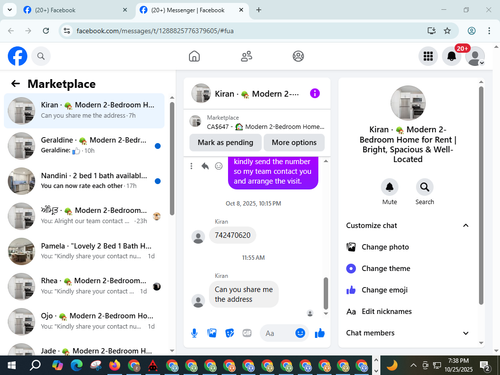Open Geraldine chat in the list
The height and width of the screenshot is (375, 500).
[x=84, y=146]
